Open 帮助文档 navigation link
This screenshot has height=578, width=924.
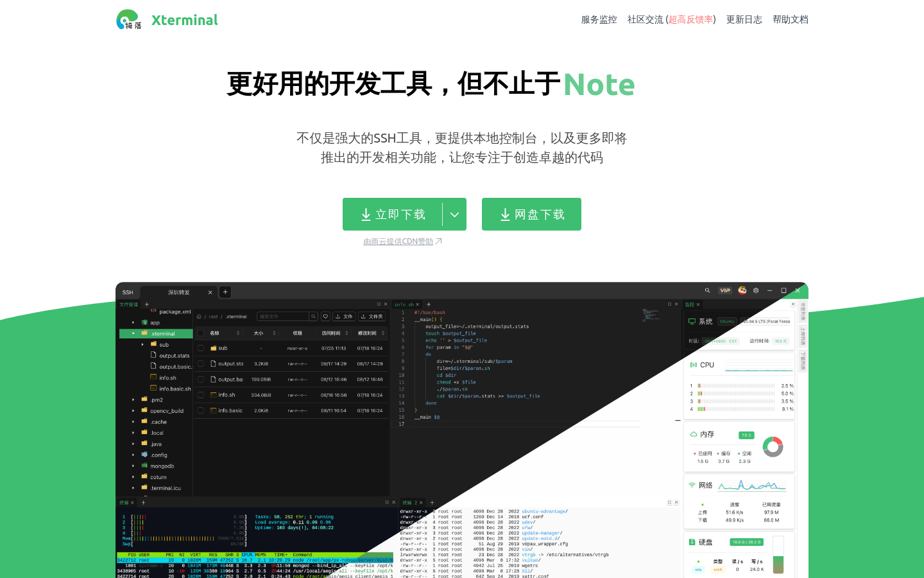[x=791, y=20]
